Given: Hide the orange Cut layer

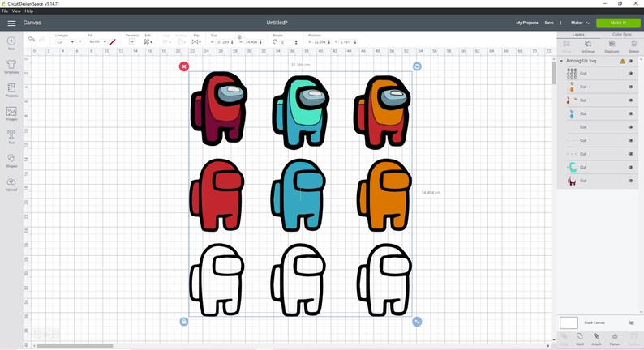Looking at the screenshot, I should [x=631, y=87].
